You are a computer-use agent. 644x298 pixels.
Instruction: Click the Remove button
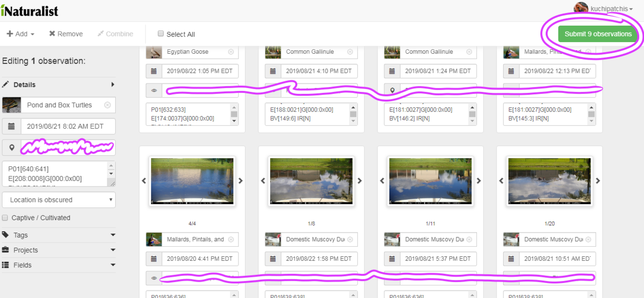(x=66, y=34)
